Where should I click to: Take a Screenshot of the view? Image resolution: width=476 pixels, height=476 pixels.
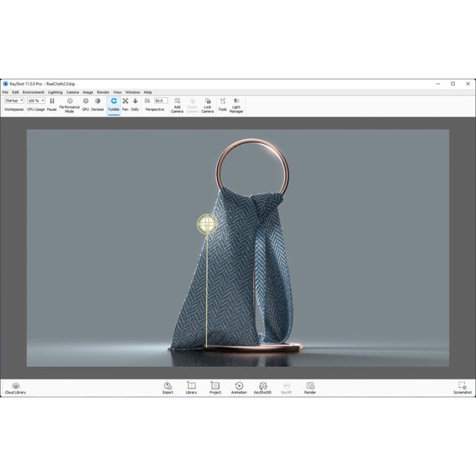(x=462, y=387)
